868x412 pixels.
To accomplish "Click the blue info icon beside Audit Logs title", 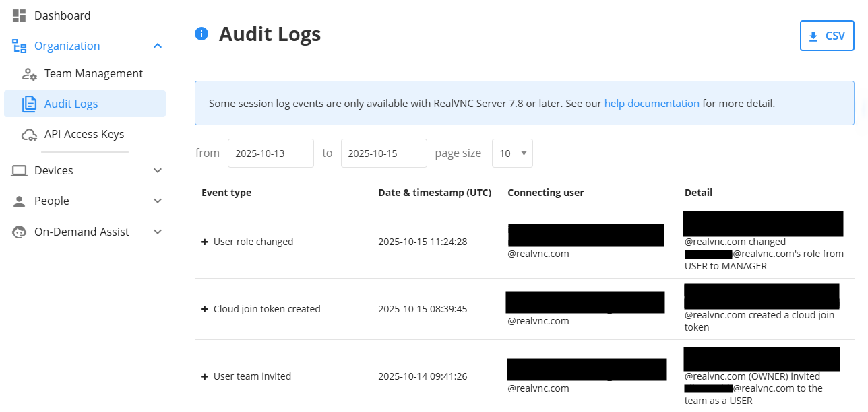I will tap(201, 33).
